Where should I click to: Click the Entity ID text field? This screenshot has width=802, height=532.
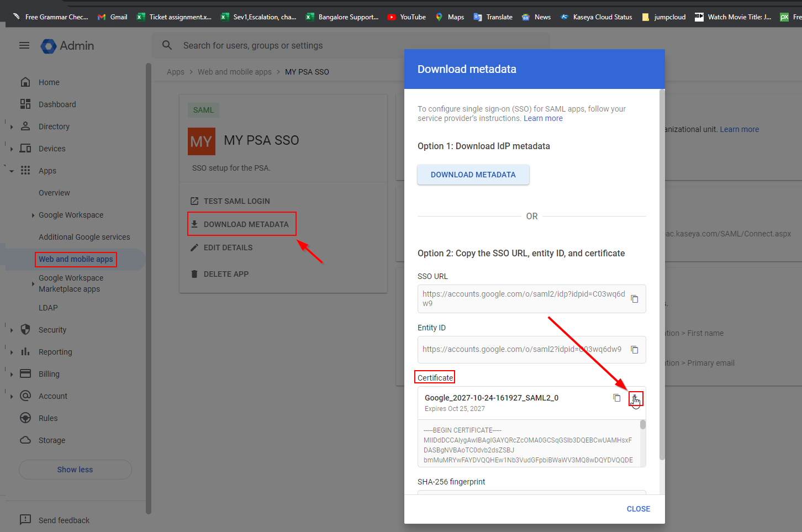tap(532, 350)
